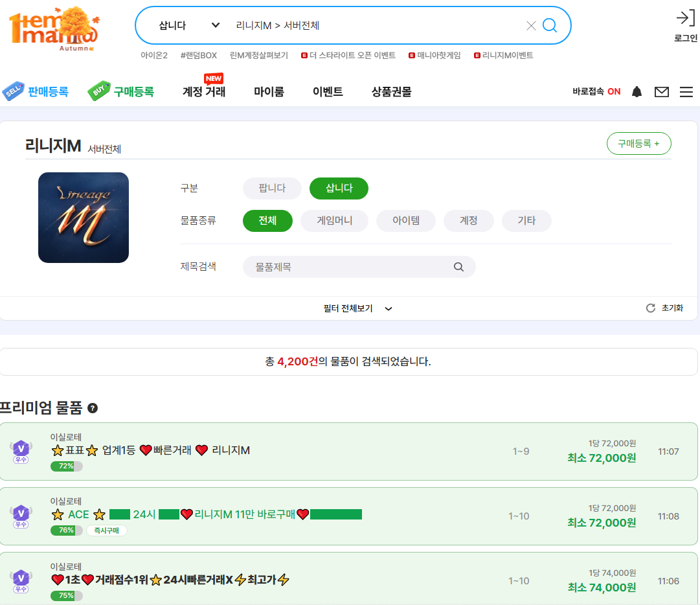Click the 11:07 time on the 표표 row
The height and width of the screenshot is (605, 700).
(668, 451)
